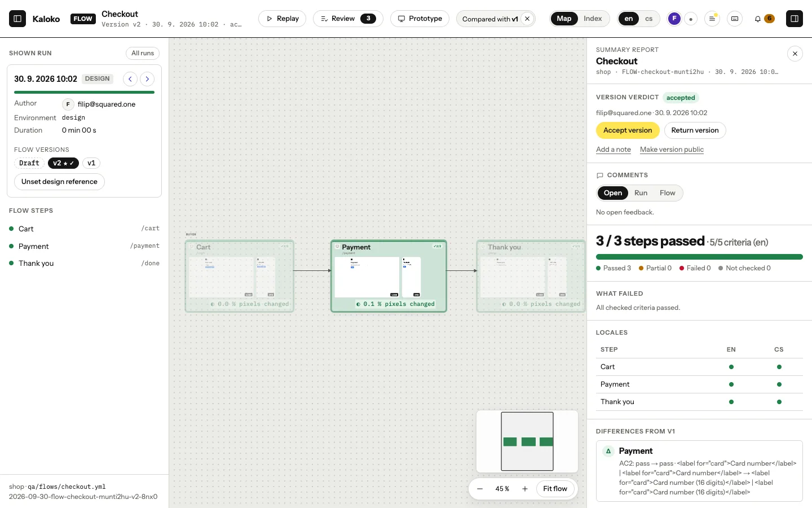812x508 pixels.
Task: Click the 'Add a note' link
Action: point(614,150)
